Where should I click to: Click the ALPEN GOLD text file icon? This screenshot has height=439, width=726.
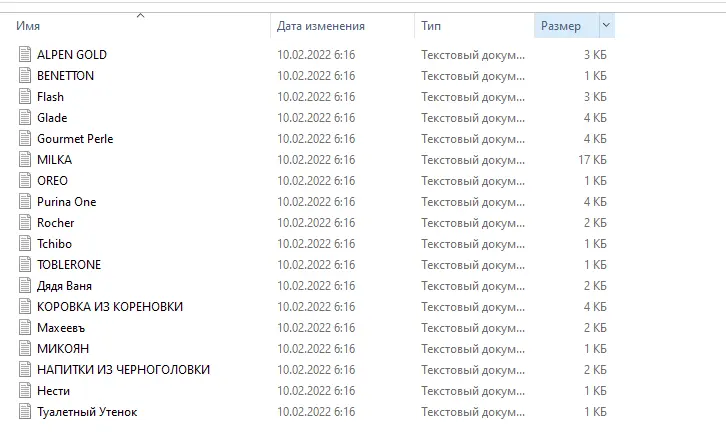point(25,54)
